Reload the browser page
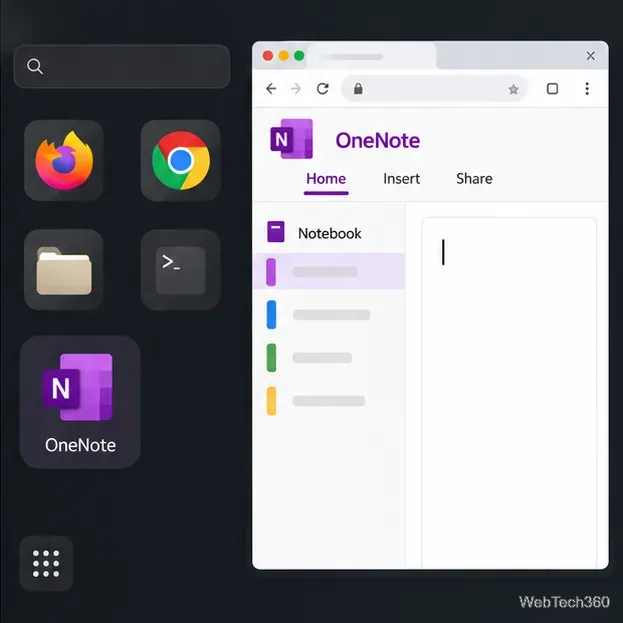Viewport: 623px width, 623px height. point(323,88)
